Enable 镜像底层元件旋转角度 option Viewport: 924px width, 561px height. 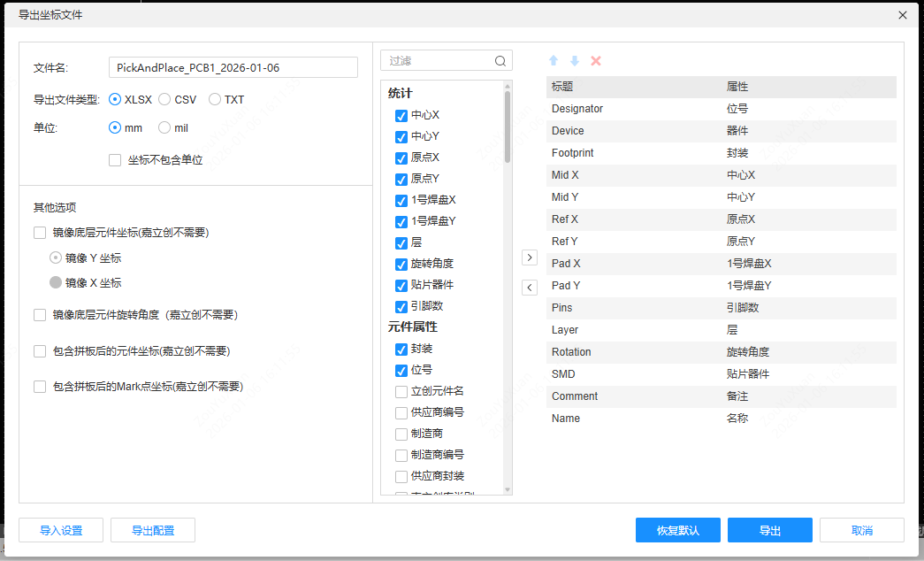(x=38, y=314)
